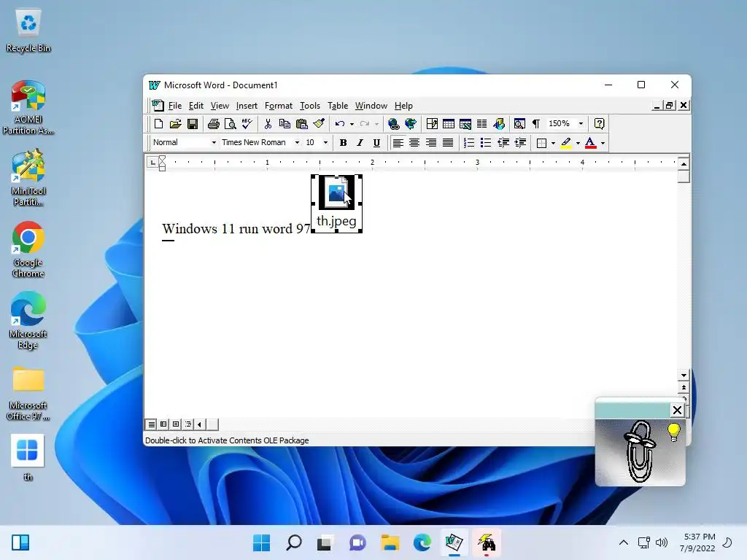Expand the undo history arrow
This screenshot has height=560, width=747.
click(x=352, y=124)
